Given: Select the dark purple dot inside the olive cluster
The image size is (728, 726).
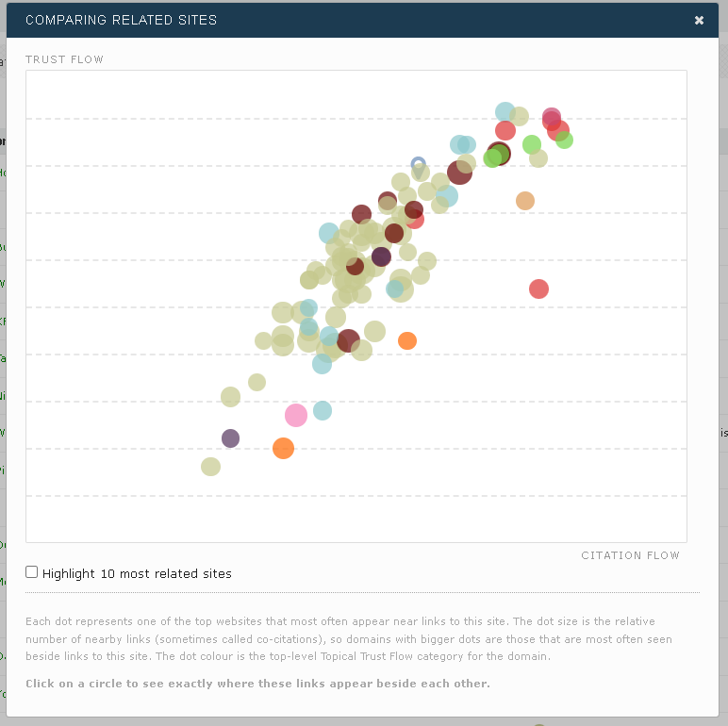Looking at the screenshot, I should click(381, 256).
